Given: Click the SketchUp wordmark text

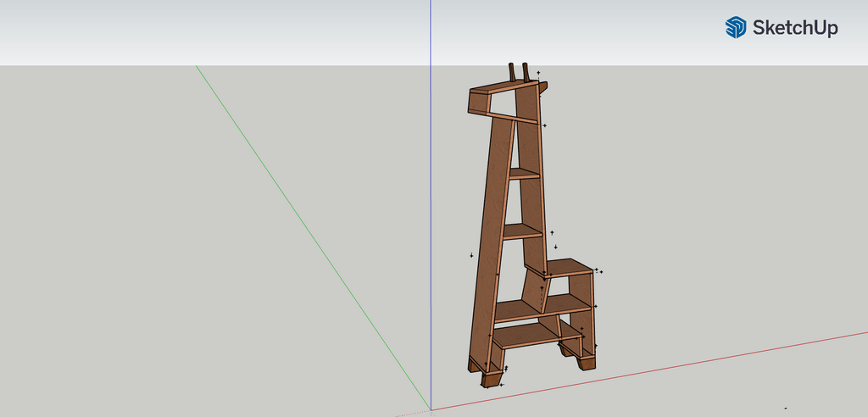Looking at the screenshot, I should (795, 28).
